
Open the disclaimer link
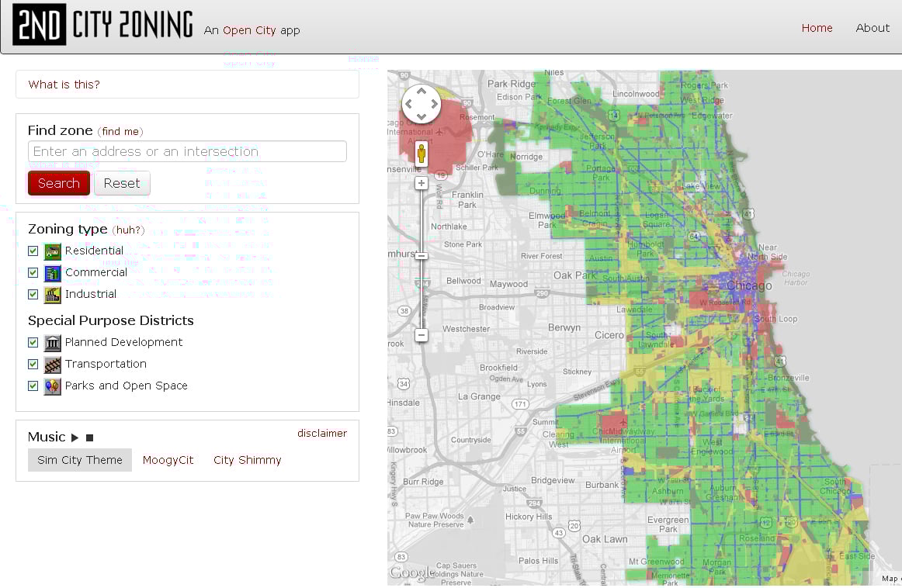point(322,434)
